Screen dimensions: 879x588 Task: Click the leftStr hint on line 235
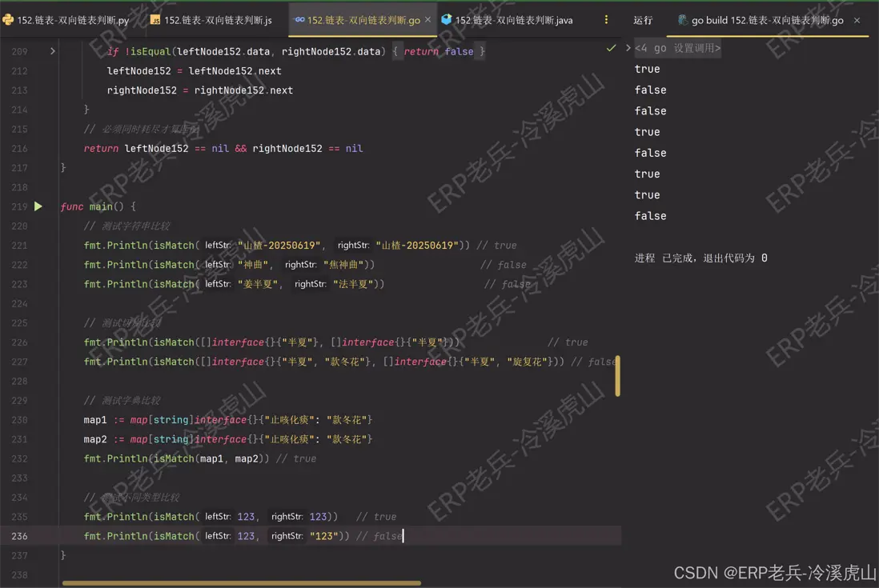[218, 516]
